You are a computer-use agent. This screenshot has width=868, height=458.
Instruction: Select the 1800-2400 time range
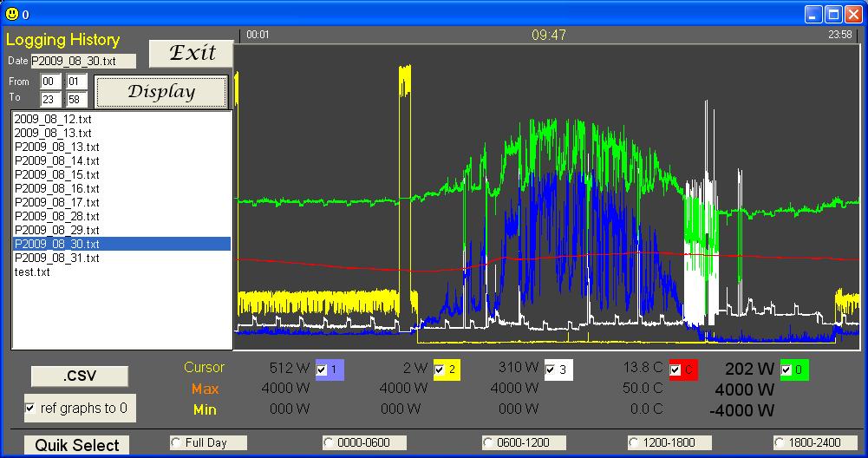click(780, 443)
